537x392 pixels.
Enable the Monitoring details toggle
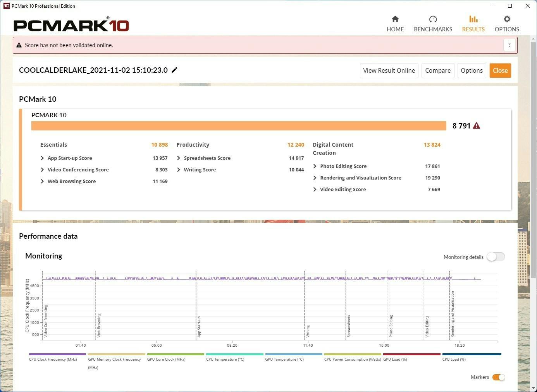point(496,257)
